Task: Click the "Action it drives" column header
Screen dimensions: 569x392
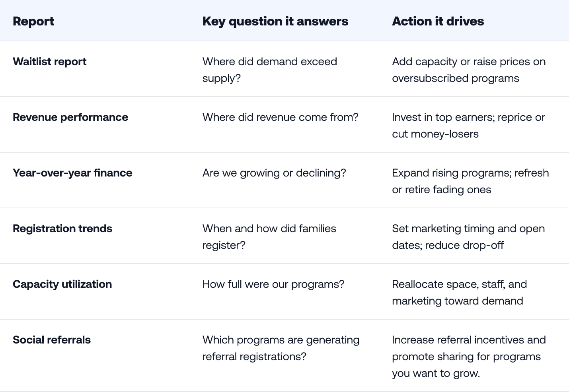Action: click(x=438, y=21)
